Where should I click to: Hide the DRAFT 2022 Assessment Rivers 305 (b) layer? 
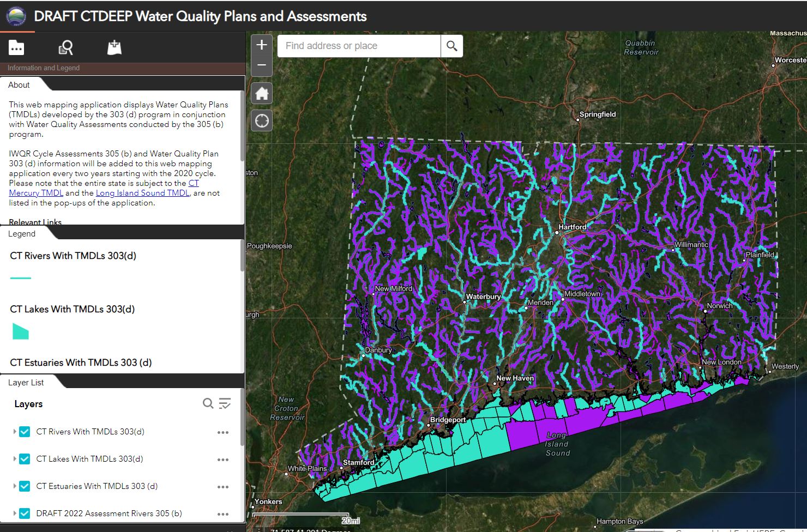(x=24, y=513)
